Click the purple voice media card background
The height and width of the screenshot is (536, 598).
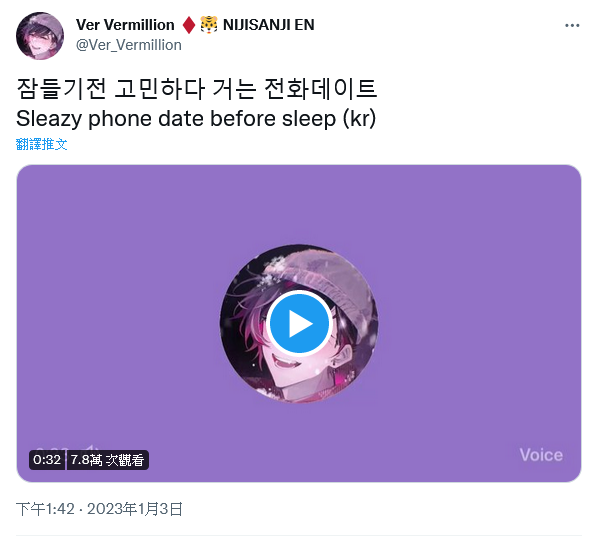458,267
